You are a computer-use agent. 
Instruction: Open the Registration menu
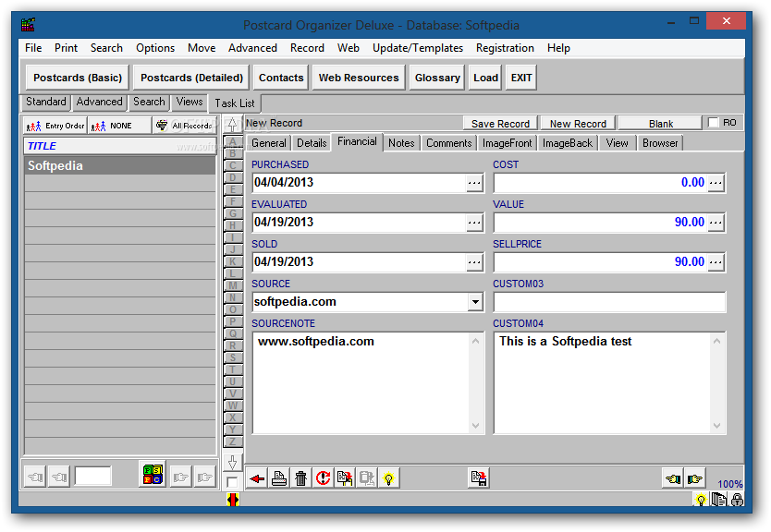coord(505,48)
